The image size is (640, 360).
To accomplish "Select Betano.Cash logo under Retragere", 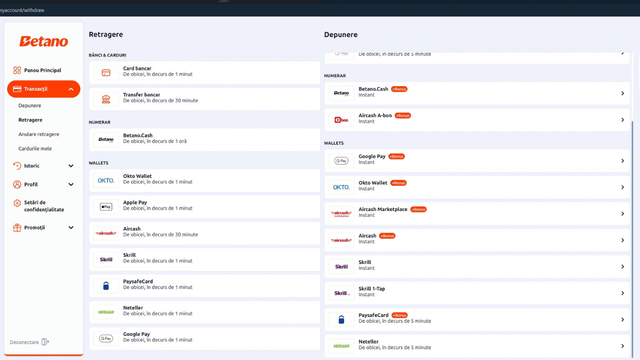I will point(106,140).
